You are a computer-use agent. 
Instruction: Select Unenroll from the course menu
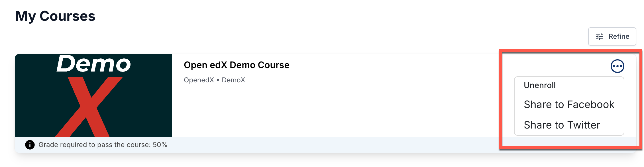pos(539,85)
